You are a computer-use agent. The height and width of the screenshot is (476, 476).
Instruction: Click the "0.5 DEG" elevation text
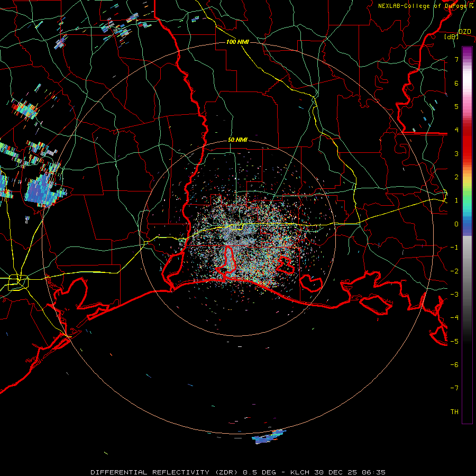click(x=260, y=472)
